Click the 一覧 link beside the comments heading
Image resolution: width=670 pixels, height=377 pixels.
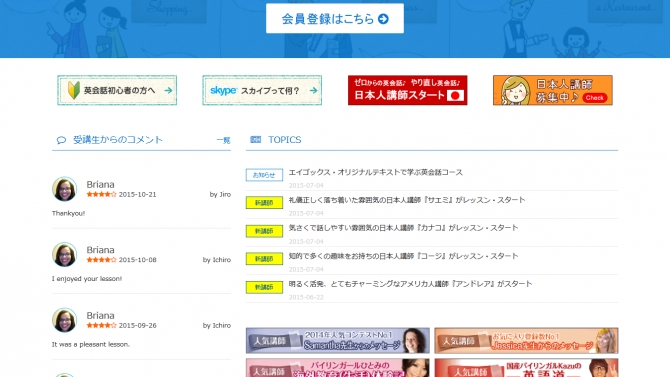click(x=223, y=140)
